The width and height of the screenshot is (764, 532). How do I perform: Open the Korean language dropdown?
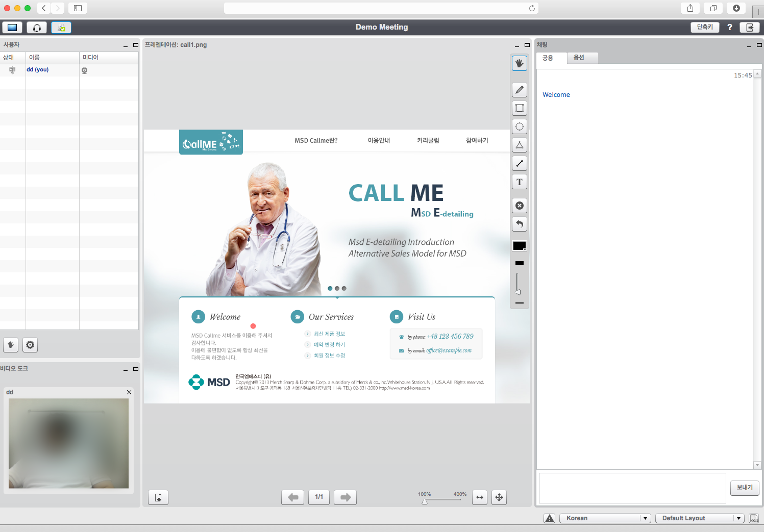605,518
